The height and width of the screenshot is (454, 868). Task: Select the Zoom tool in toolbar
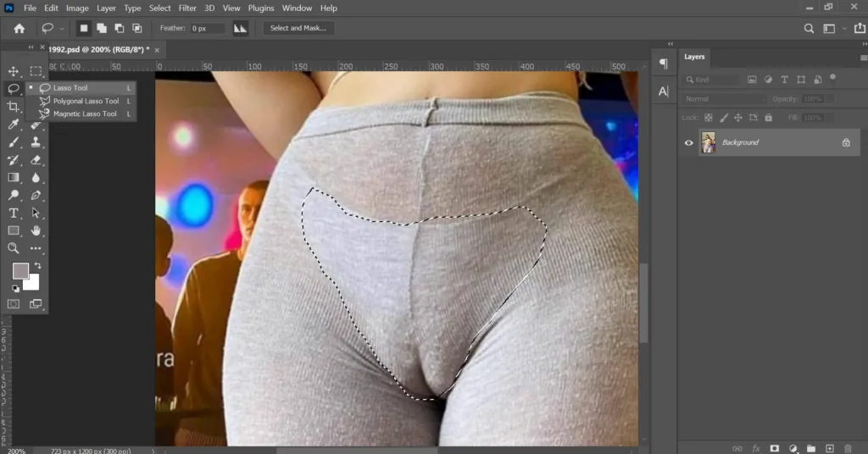14,248
